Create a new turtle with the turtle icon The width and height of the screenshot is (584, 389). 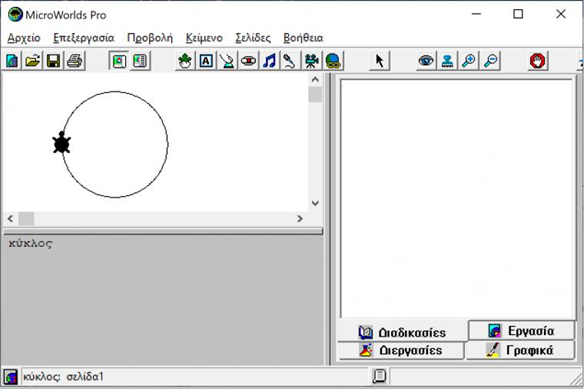tap(185, 61)
